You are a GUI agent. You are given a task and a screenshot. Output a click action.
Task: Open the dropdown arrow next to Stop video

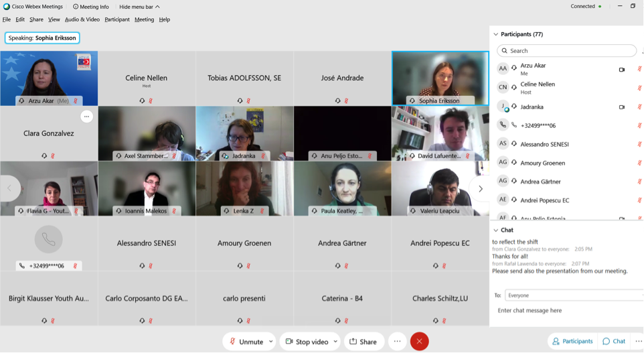(335, 342)
